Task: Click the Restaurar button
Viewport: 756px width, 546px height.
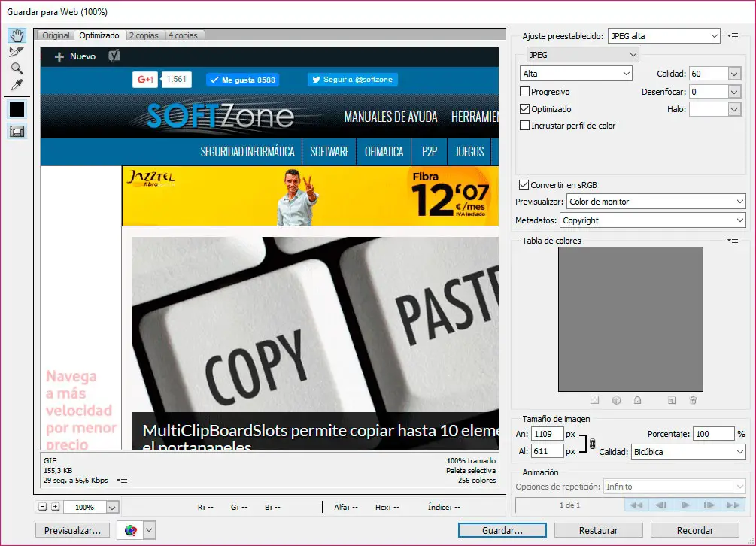Action: click(598, 530)
